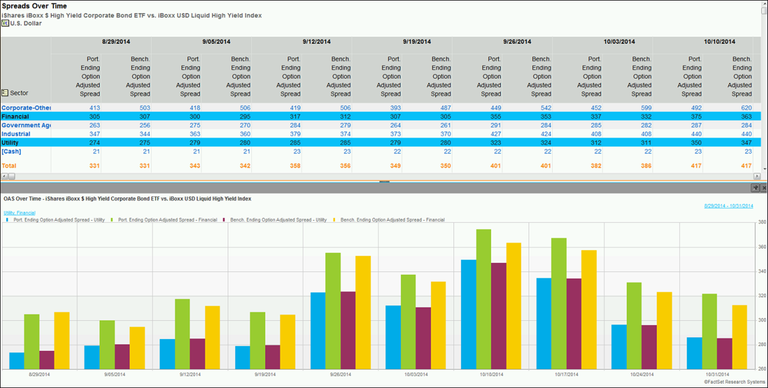Click the Financial value 375 under 10/10/2014
Viewport: 768px width, 388px height.
coord(696,117)
